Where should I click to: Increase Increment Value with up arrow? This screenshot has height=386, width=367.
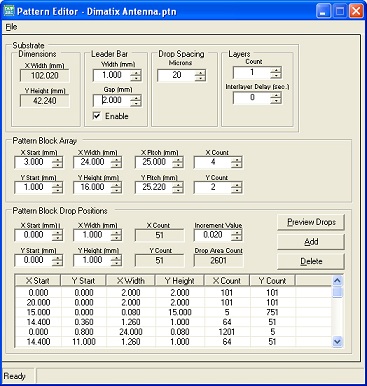pos(237,232)
